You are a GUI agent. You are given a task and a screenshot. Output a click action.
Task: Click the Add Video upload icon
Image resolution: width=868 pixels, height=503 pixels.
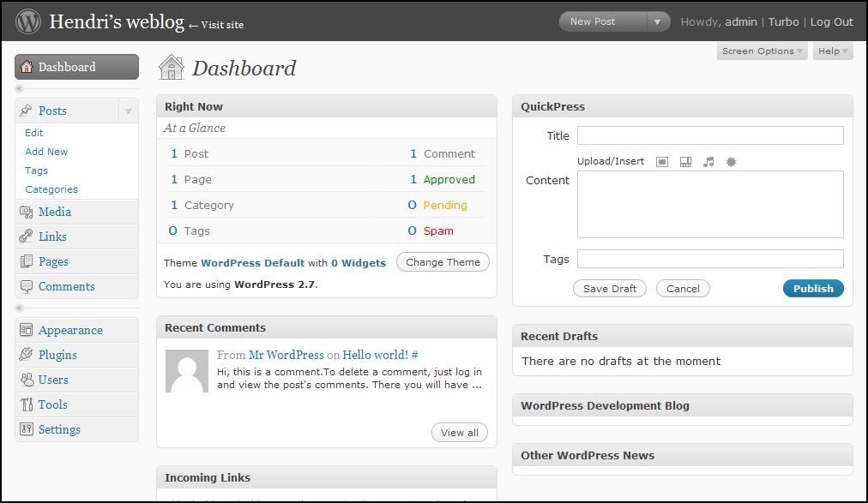(685, 162)
